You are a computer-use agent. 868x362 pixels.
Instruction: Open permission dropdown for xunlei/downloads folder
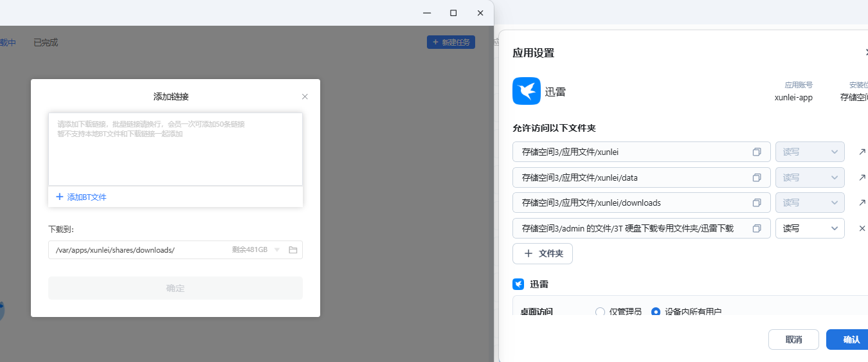coord(809,203)
